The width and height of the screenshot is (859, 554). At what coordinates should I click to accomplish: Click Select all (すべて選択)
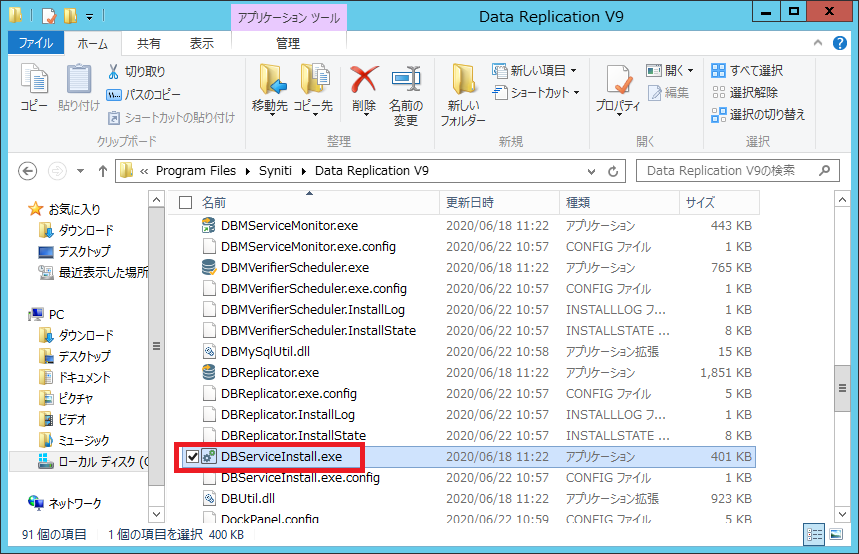tap(747, 71)
